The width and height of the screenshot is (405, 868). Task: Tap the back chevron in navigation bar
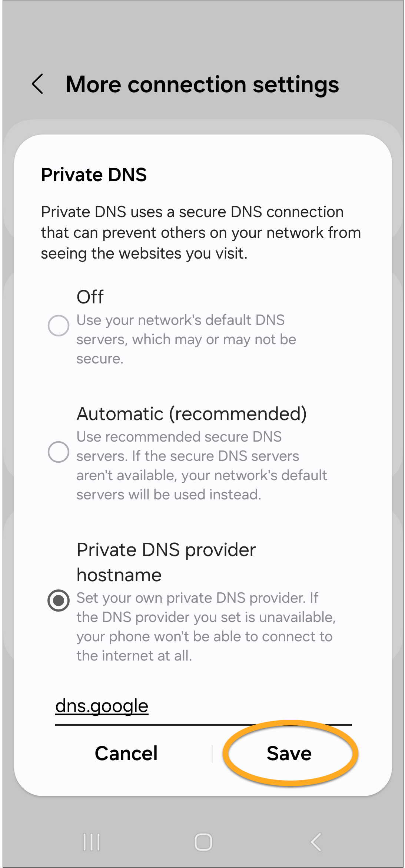316,842
